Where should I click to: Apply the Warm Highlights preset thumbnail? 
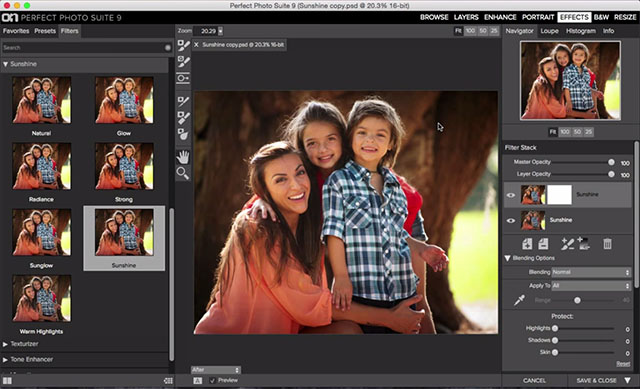pyautogui.click(x=41, y=298)
